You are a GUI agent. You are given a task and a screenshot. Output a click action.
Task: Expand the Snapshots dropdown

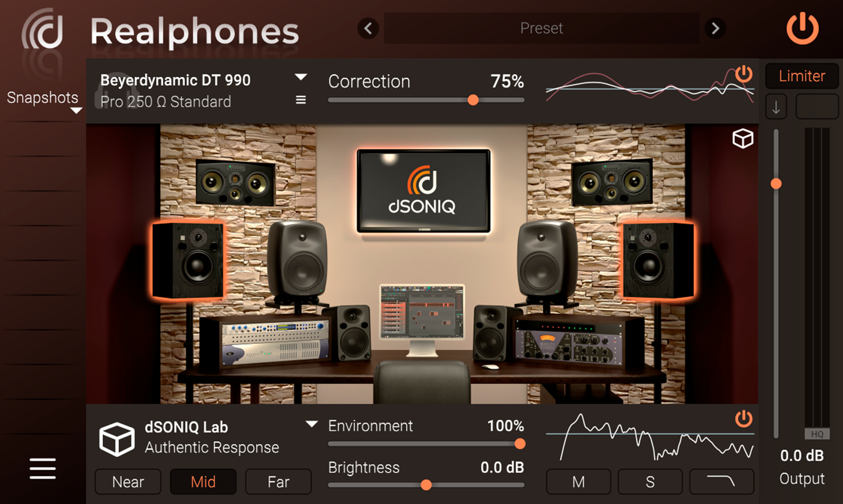coord(76,110)
